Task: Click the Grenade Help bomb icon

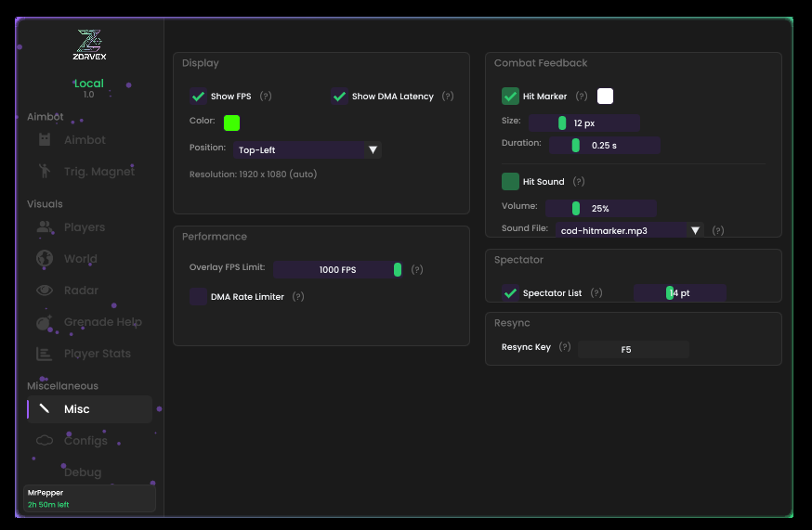Action: coord(45,322)
